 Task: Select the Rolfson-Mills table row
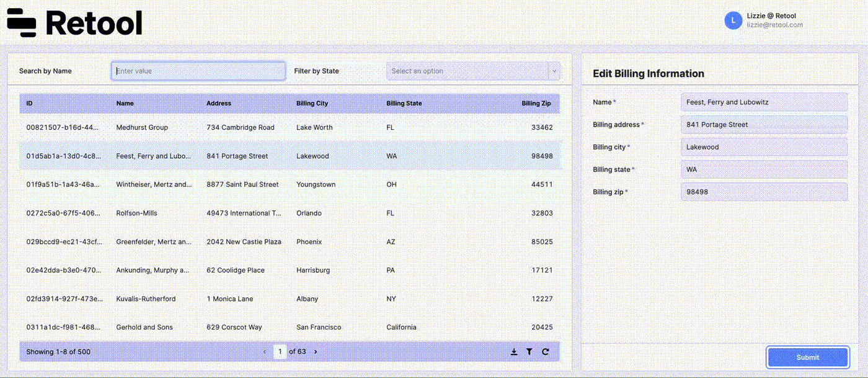click(x=248, y=213)
